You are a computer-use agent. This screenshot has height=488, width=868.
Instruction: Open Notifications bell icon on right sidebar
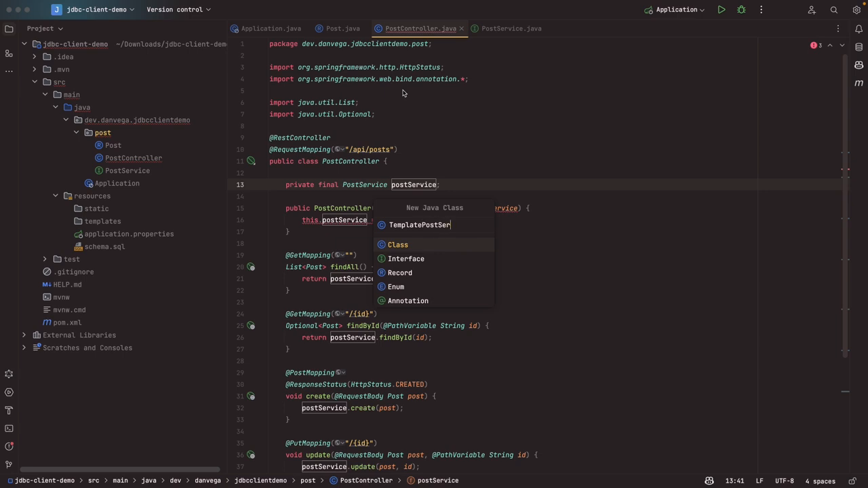[859, 28]
